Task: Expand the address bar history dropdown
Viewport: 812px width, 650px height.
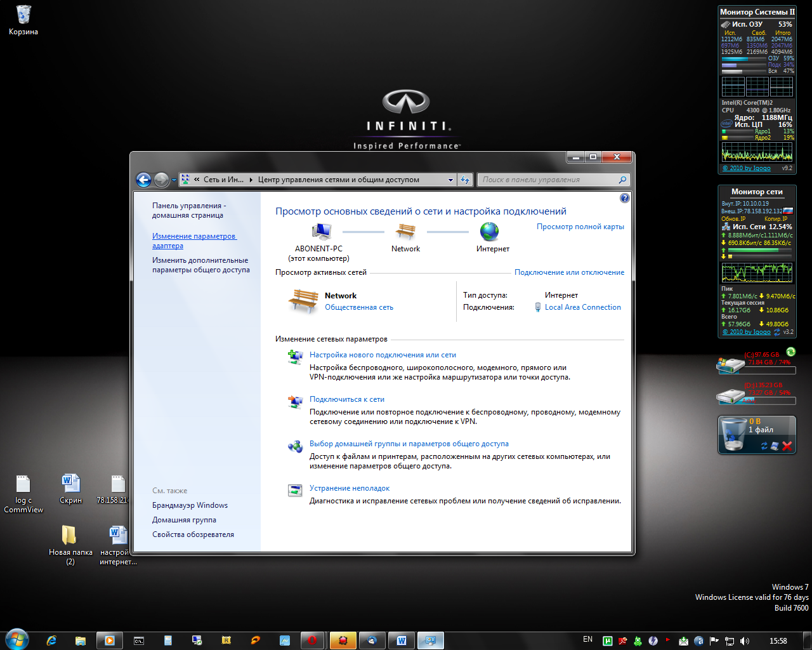Action: point(450,180)
